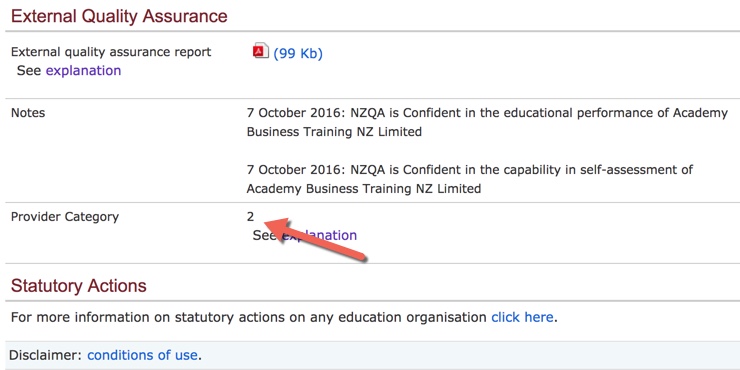The width and height of the screenshot is (740, 370).
Task: Open explanation link below Provider Category value
Action: 319,235
